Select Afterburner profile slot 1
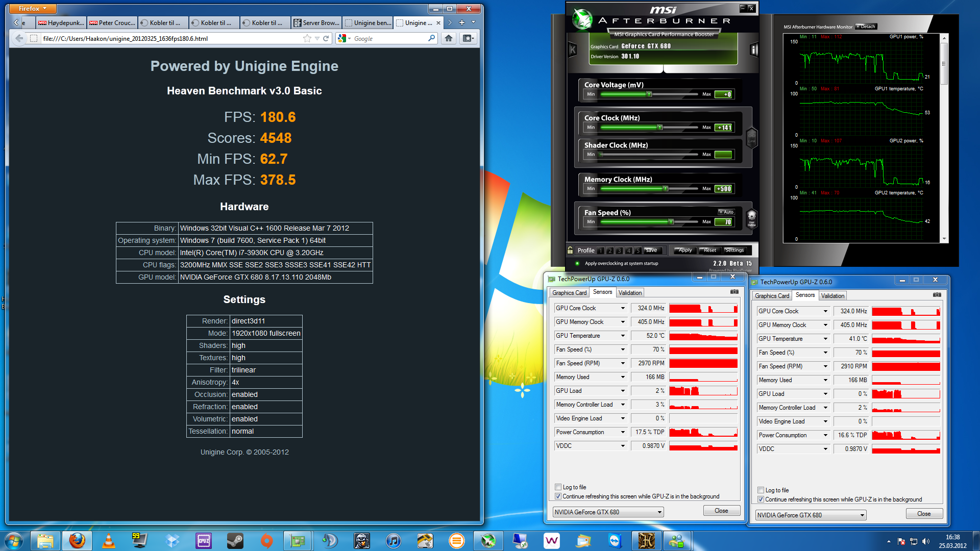Viewport: 980px width, 551px height. pyautogui.click(x=601, y=251)
